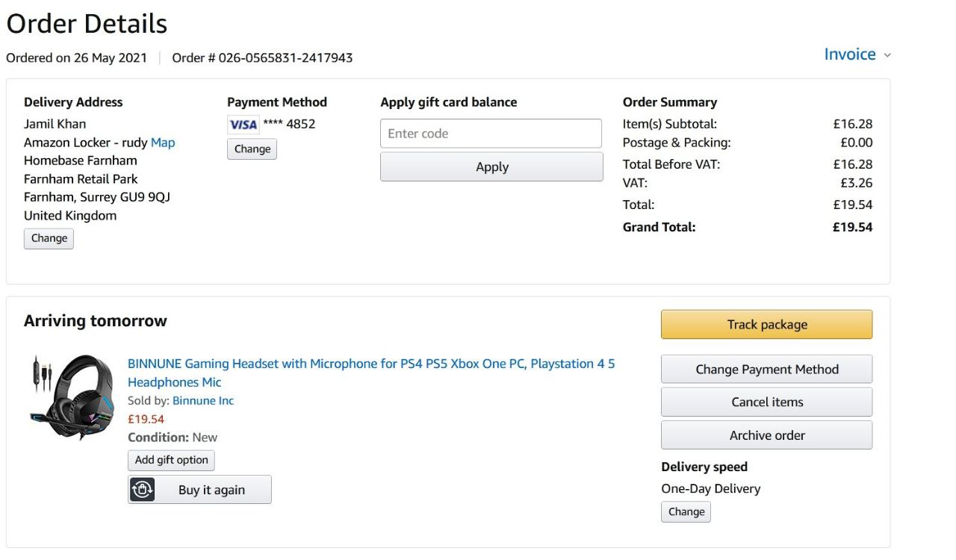This screenshot has width=956, height=560.
Task: Click the Change Payment Method button
Action: point(767,370)
